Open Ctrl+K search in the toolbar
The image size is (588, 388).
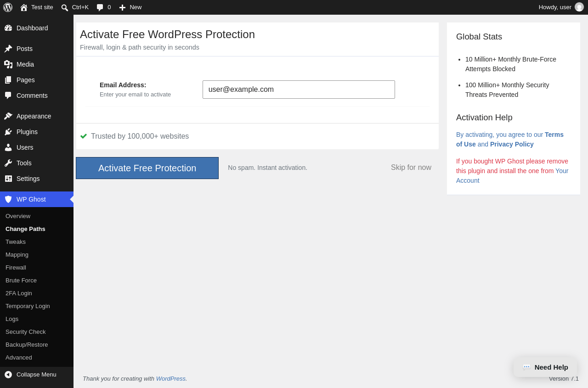click(74, 7)
